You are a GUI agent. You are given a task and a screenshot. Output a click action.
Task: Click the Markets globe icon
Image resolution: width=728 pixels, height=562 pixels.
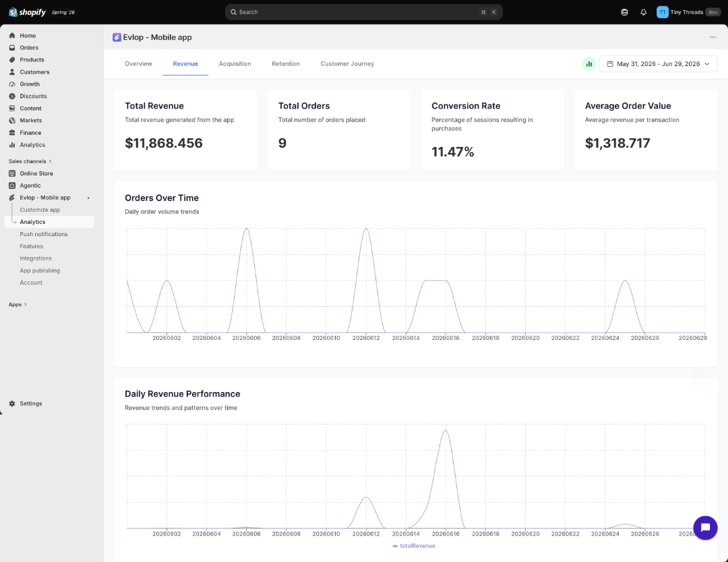point(12,120)
